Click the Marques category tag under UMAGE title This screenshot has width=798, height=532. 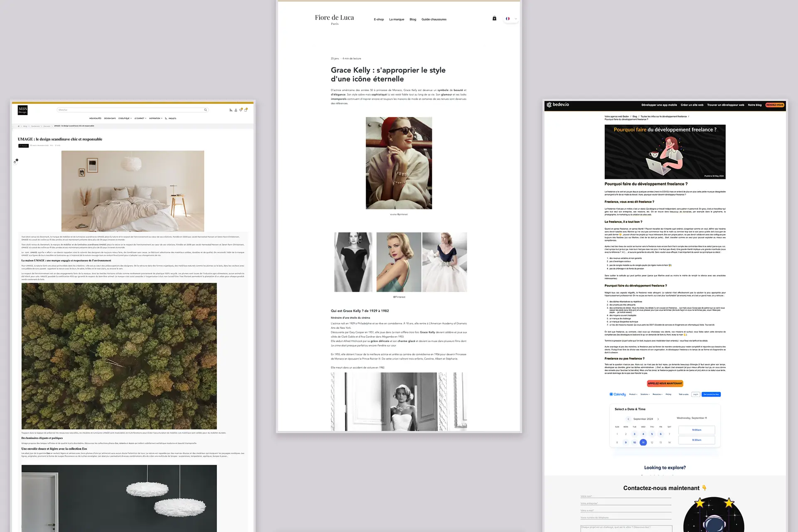[x=24, y=146]
